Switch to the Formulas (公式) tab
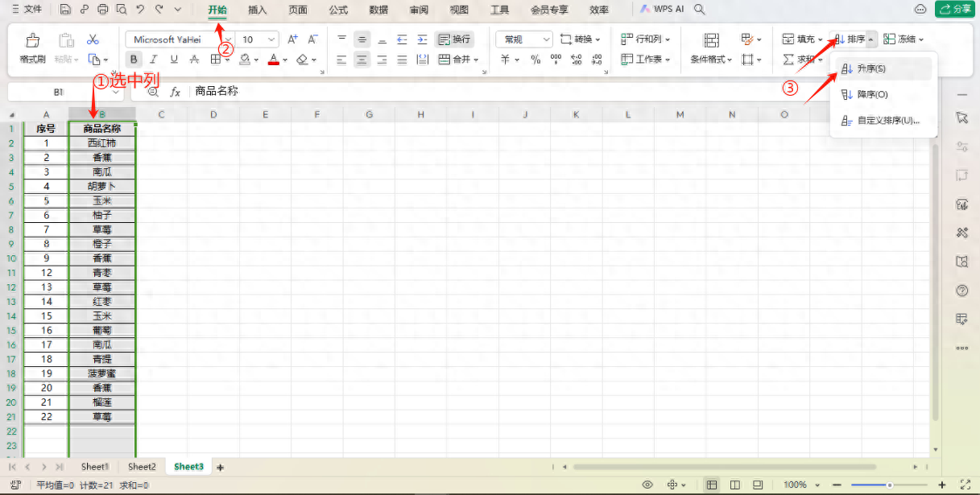Screen dimensions: 980x495 coord(338,10)
